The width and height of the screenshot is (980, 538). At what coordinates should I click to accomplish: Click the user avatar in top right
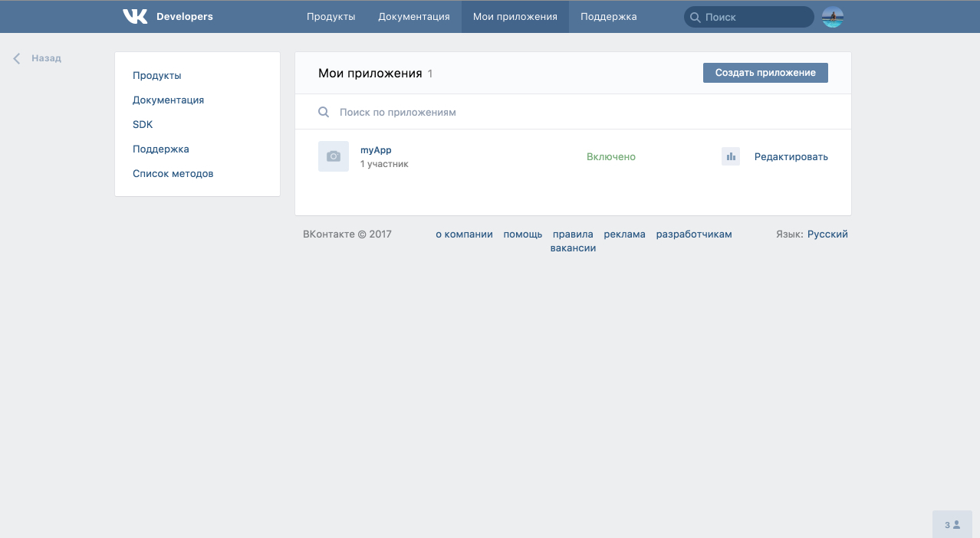click(x=832, y=16)
